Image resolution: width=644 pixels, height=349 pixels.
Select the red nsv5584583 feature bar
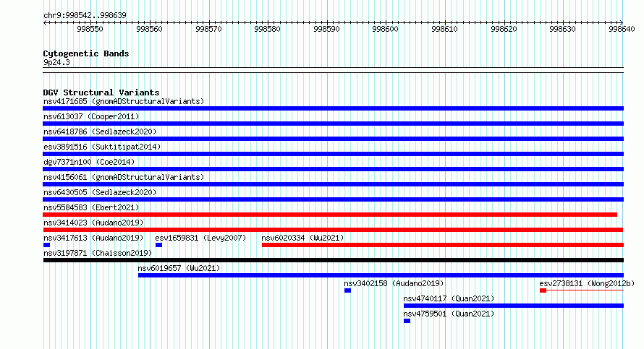tap(330, 215)
